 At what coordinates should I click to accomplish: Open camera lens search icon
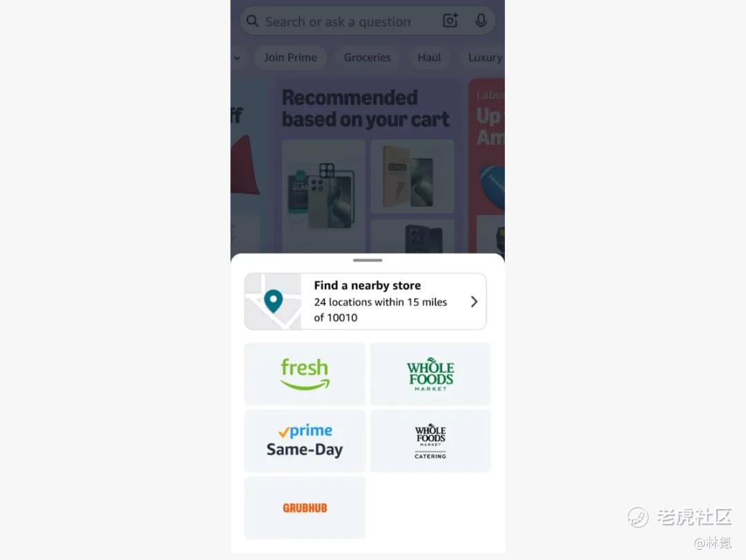click(450, 21)
